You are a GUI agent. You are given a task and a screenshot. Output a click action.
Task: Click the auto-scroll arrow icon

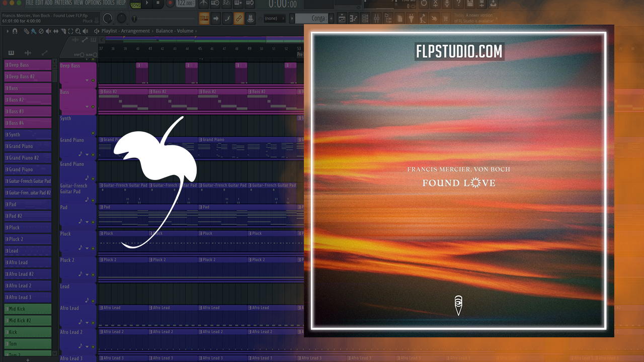(216, 19)
